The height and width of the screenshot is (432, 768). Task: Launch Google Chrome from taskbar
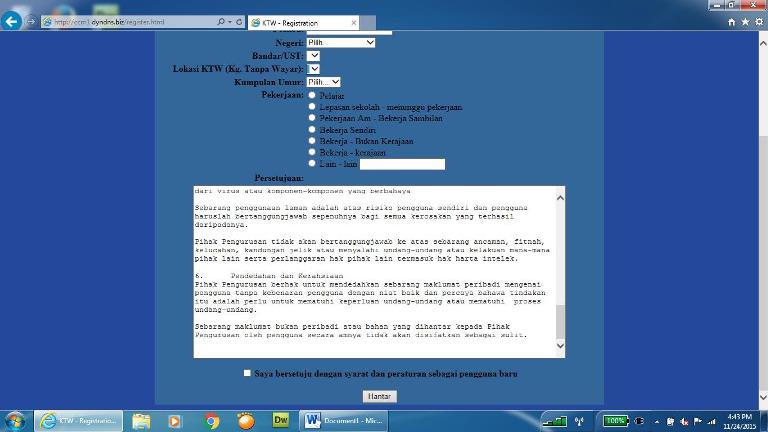click(x=212, y=421)
